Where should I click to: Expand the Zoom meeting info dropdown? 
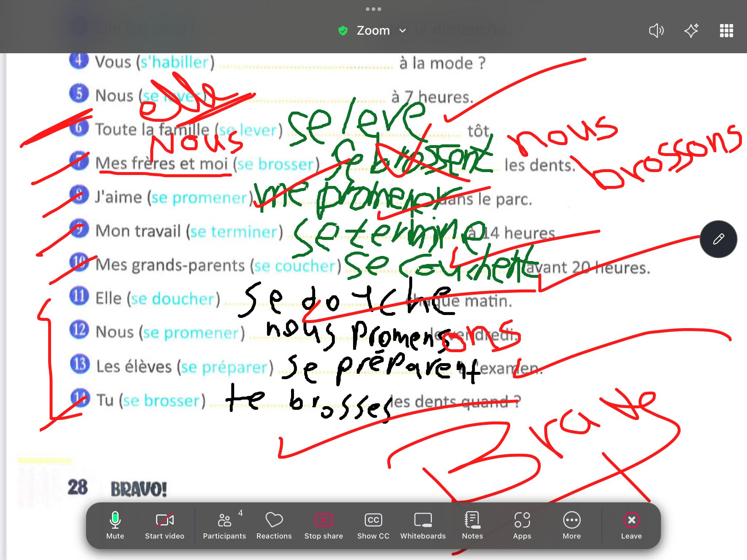coord(403,31)
